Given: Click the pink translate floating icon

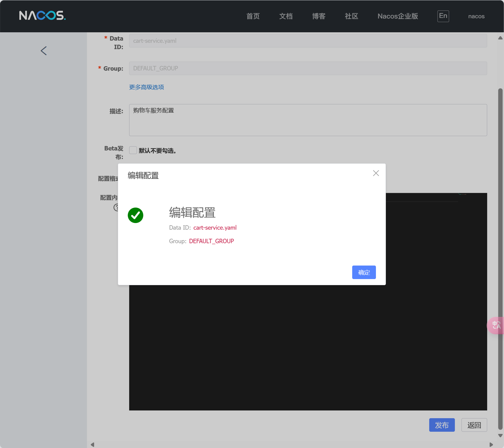Looking at the screenshot, I should tap(496, 325).
